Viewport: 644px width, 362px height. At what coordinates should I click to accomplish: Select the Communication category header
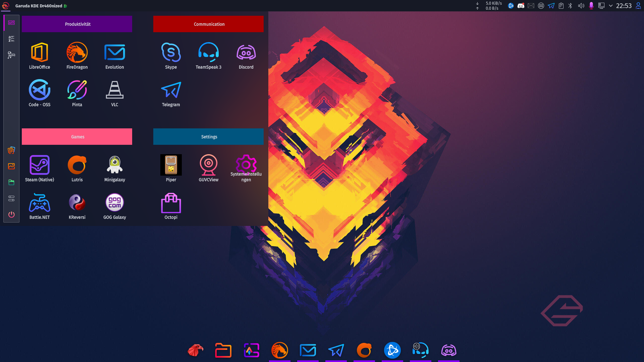tap(208, 24)
